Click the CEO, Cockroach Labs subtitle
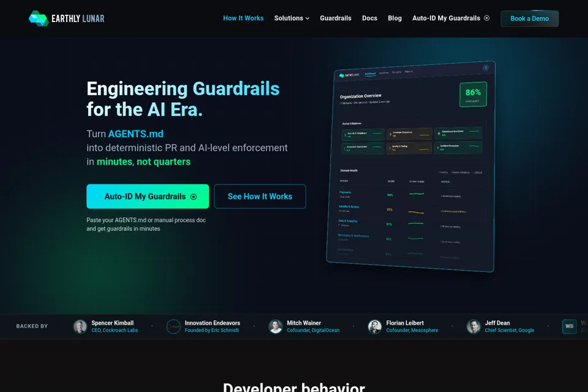 tap(115, 330)
